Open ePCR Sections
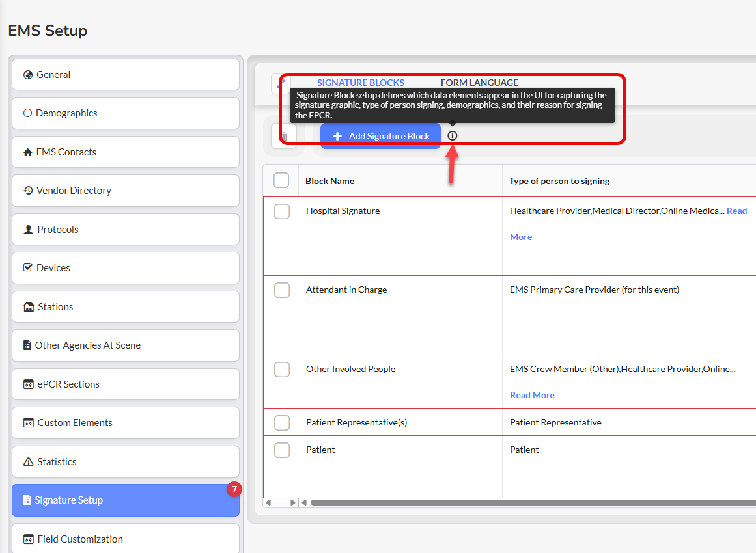 point(126,384)
